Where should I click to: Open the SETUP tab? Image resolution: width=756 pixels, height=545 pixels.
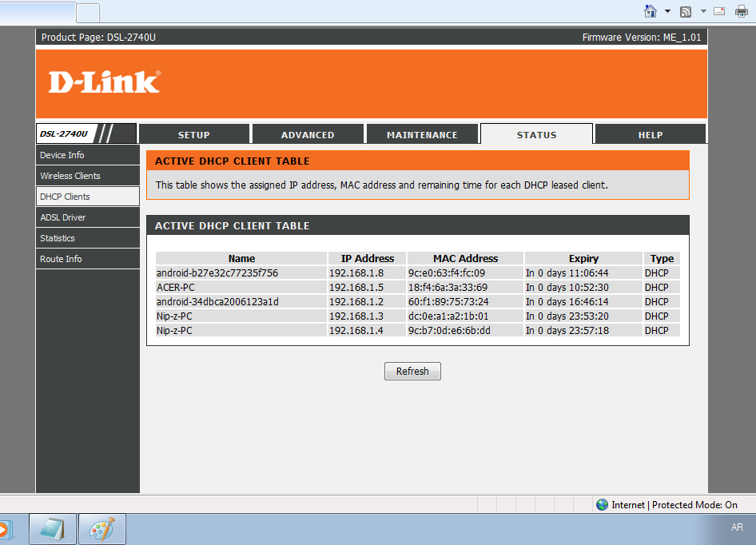click(x=194, y=134)
